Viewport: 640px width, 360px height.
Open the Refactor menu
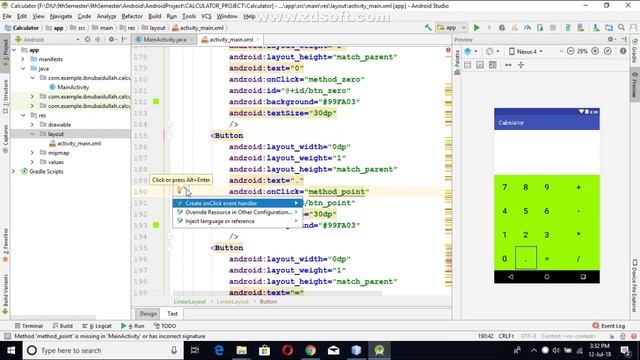pos(132,16)
